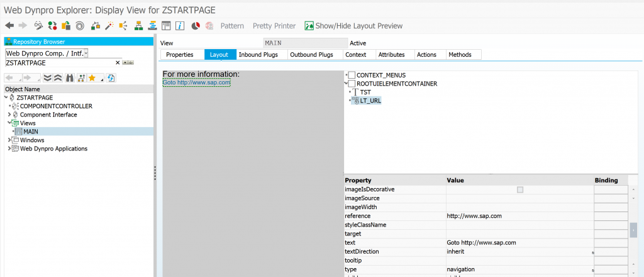
Task: Collapse the ZSTARTPAGE tree node
Action: click(x=6, y=98)
